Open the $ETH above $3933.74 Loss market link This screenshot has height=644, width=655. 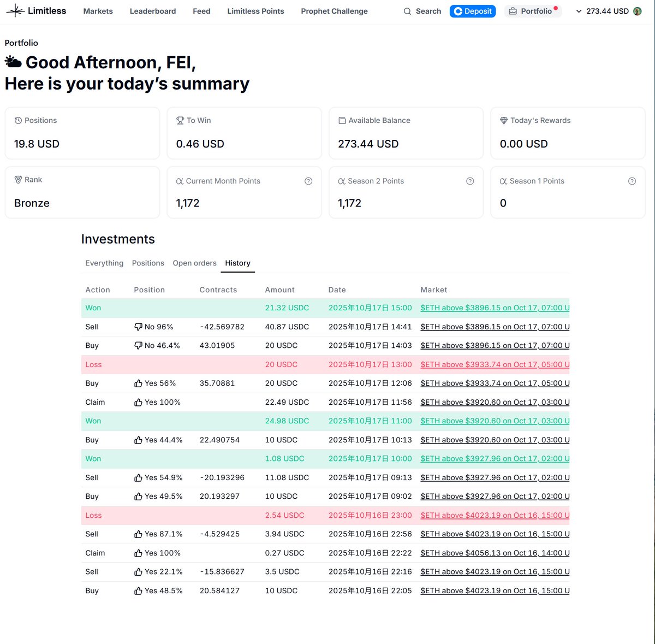pyautogui.click(x=495, y=365)
